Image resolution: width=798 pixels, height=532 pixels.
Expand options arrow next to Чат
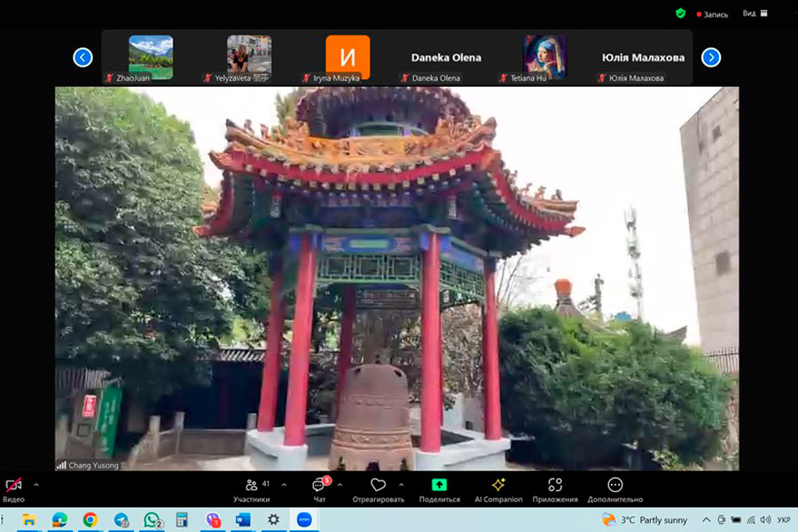coord(340,484)
